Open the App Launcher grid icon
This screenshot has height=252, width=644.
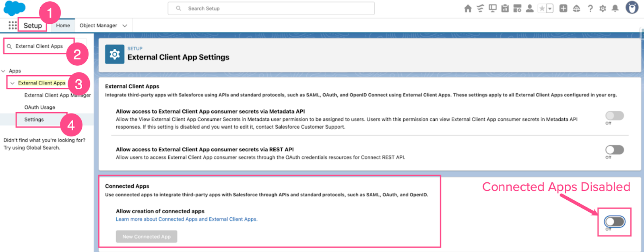13,25
